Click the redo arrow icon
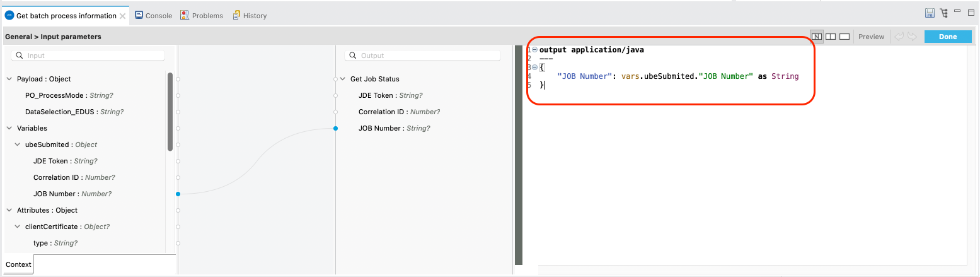The width and height of the screenshot is (980, 277). click(911, 37)
